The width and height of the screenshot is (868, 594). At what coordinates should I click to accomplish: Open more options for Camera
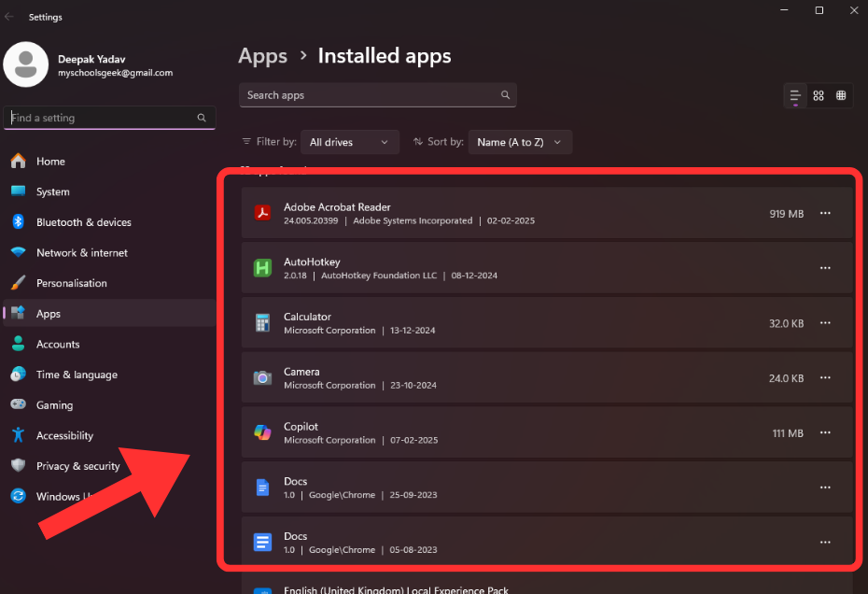pyautogui.click(x=825, y=378)
